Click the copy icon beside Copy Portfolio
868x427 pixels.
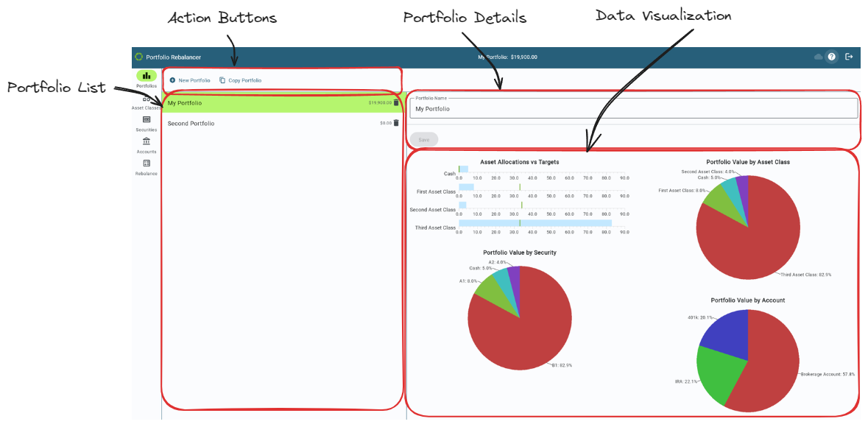pos(222,80)
